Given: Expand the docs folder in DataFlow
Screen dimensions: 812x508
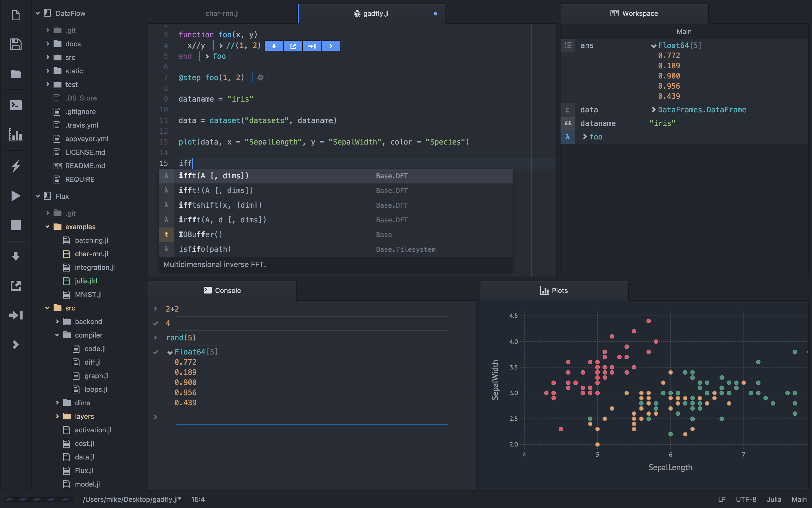Looking at the screenshot, I should tap(48, 44).
